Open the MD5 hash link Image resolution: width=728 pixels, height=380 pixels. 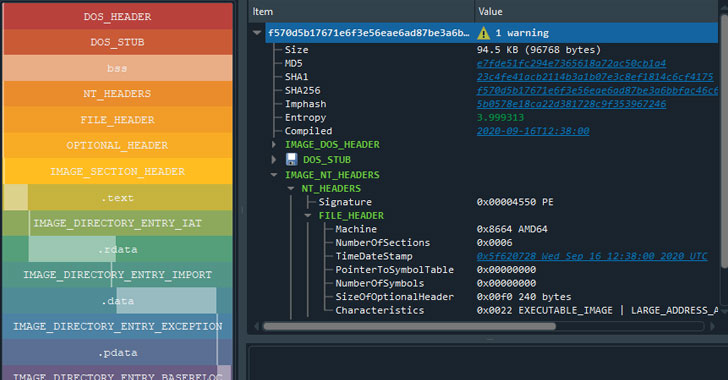[x=571, y=63]
